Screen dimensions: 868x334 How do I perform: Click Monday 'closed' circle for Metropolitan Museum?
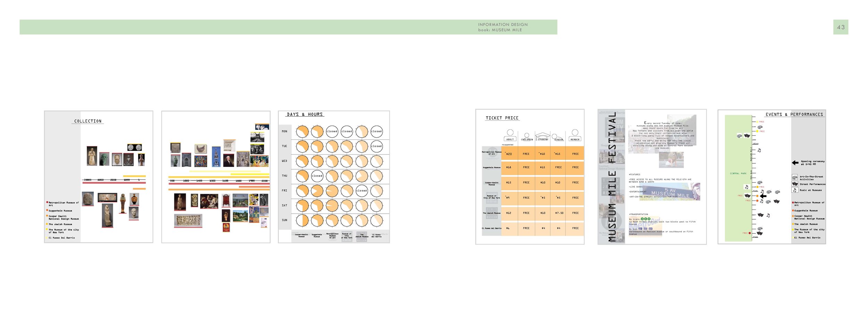coord(332,131)
